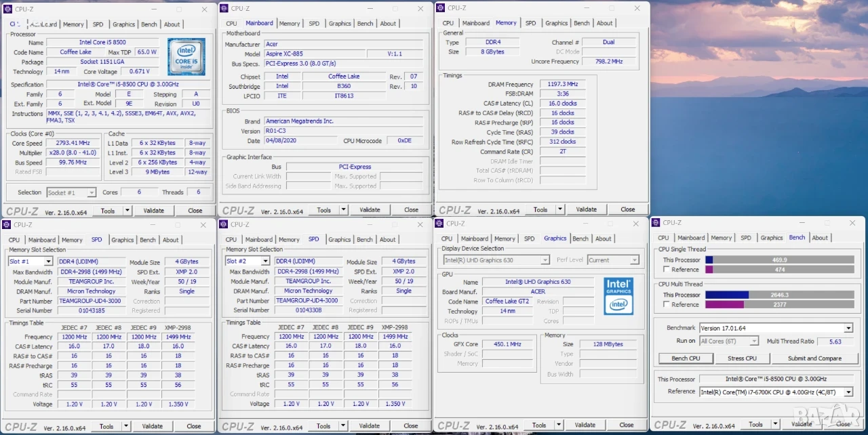868x435 pixels.
Task: Select the Memory tab in the Mainboard window
Action: pos(290,24)
